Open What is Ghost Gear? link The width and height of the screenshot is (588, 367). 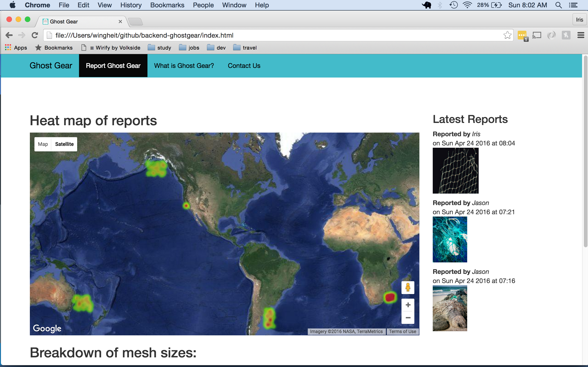pyautogui.click(x=184, y=66)
